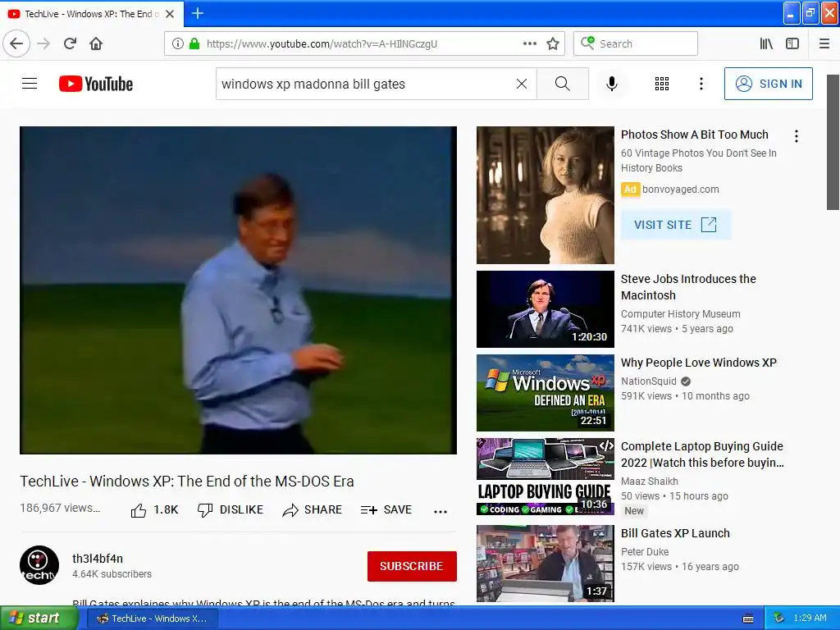Viewport: 840px width, 630px height.
Task: Show site information icon in address bar
Action: point(178,44)
